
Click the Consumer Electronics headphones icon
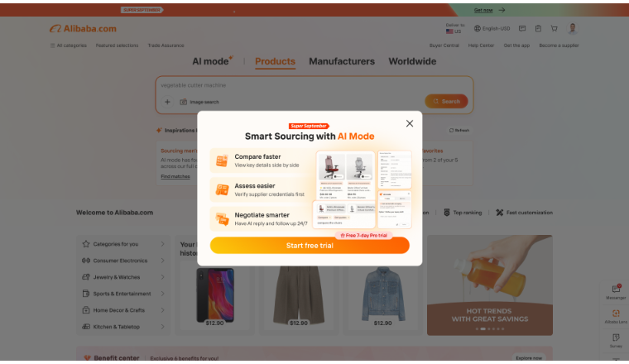coord(86,261)
